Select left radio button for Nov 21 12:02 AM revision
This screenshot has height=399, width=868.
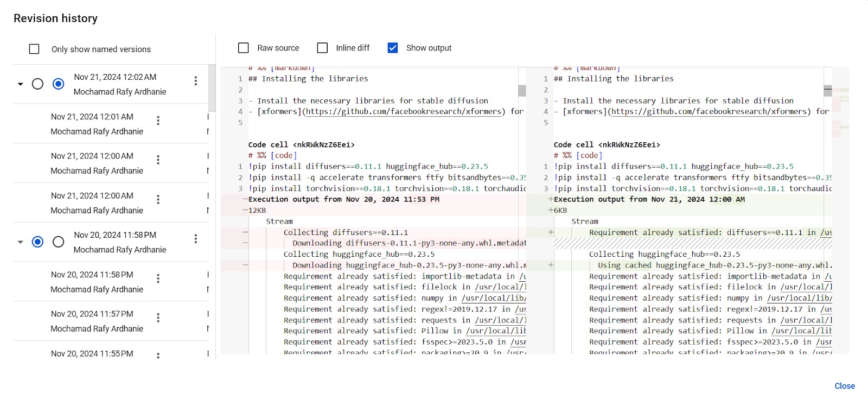pos(37,84)
